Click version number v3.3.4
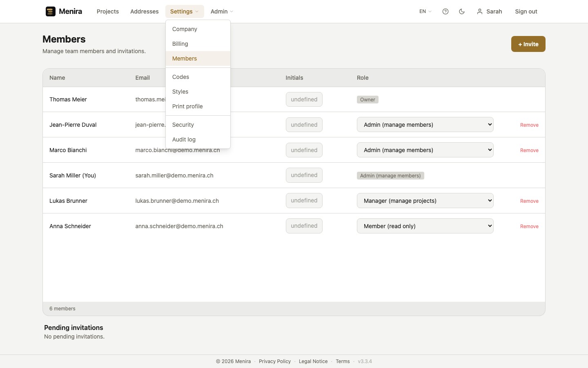The image size is (588, 368). point(365,361)
